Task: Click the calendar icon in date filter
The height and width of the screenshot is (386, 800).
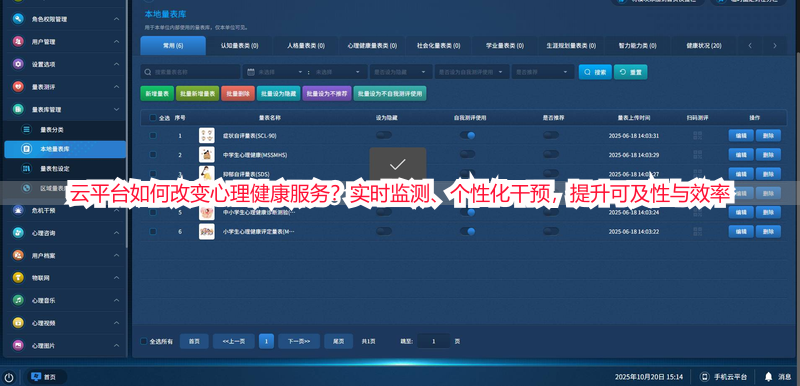Action: (251, 72)
